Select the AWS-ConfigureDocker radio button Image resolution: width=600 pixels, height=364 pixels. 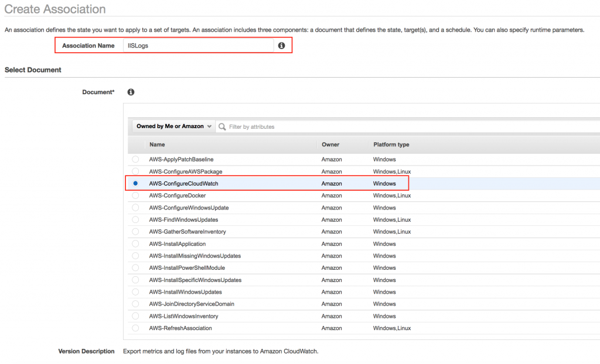[x=135, y=195]
